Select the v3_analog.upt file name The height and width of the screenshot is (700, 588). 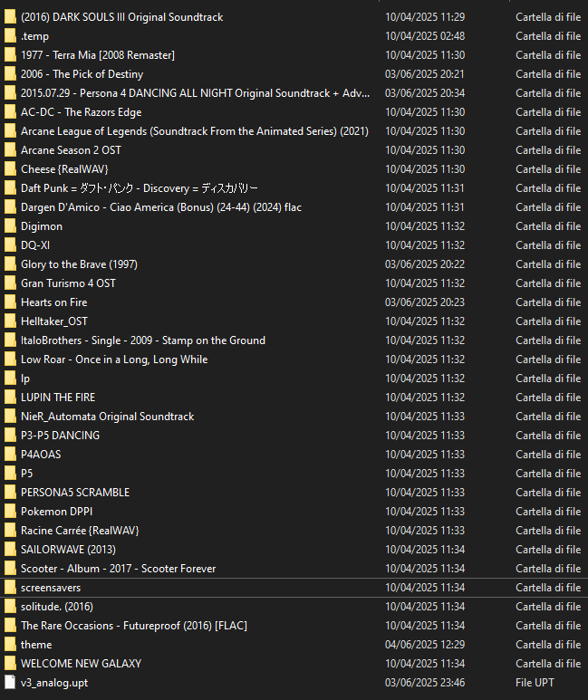[54, 683]
